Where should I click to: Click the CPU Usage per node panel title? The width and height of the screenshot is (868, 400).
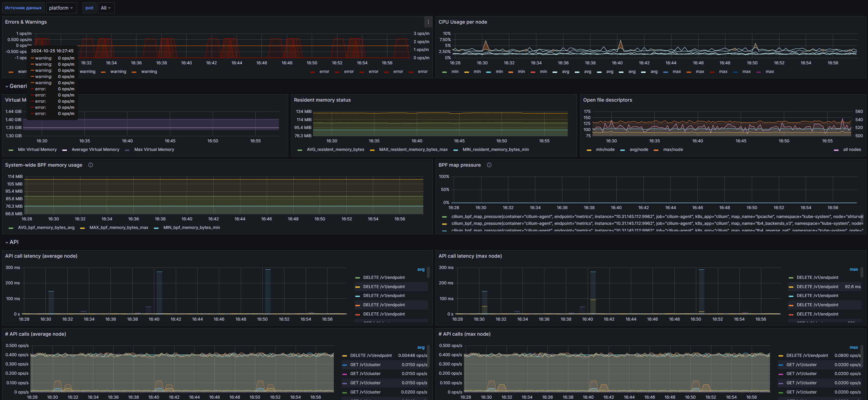point(463,22)
